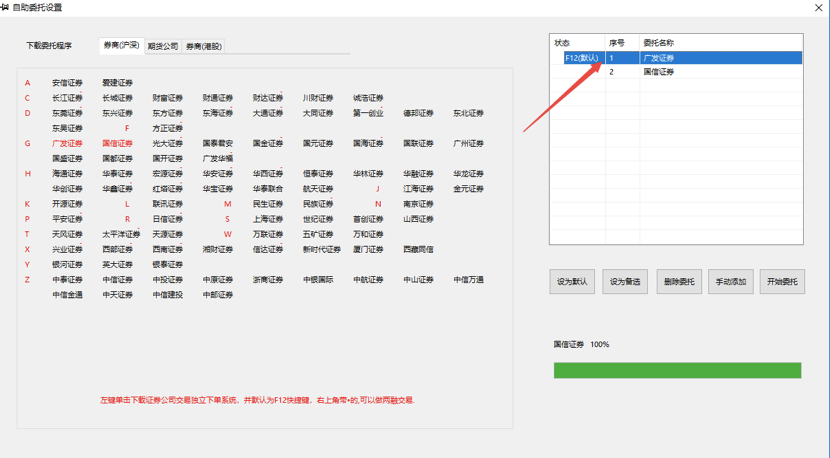Screen dimensions: 830x458
Task: Choose 广州证券 broker
Action: coord(468,143)
